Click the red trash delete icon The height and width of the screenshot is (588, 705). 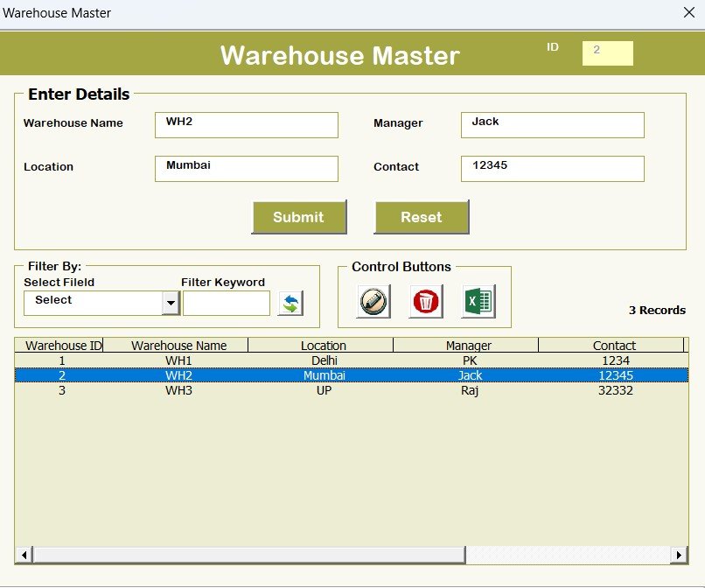point(426,302)
